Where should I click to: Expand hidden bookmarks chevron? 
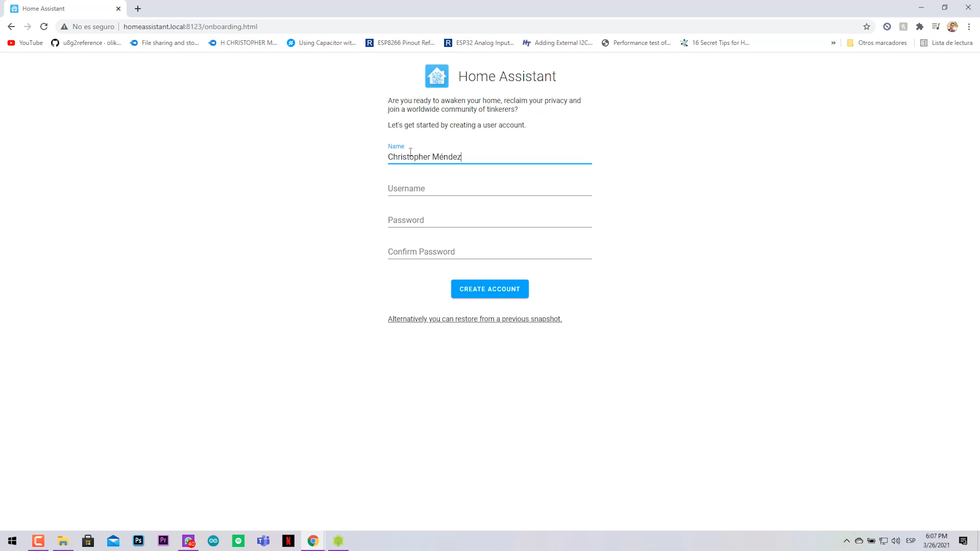click(833, 43)
